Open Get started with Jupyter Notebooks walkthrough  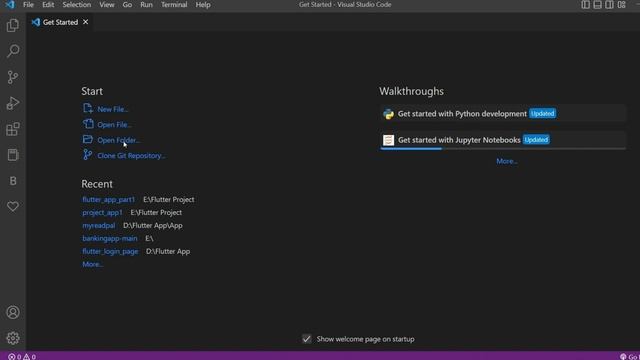pos(502,140)
